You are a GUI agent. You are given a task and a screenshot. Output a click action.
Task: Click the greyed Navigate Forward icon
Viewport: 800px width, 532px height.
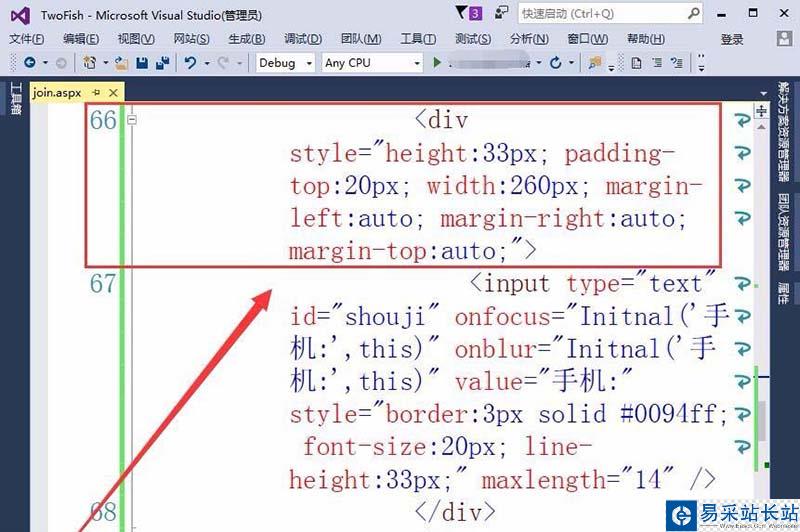click(61, 63)
